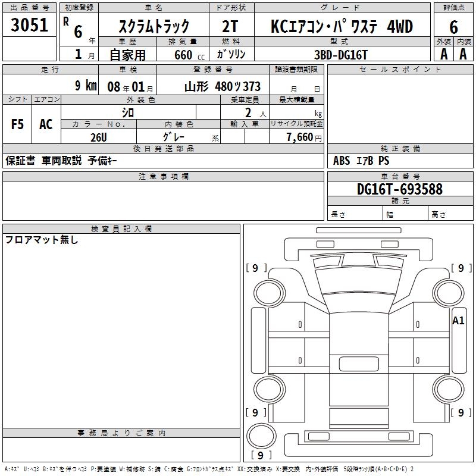
Task: Click the exterior grade A under 外装
Action: [x=444, y=54]
